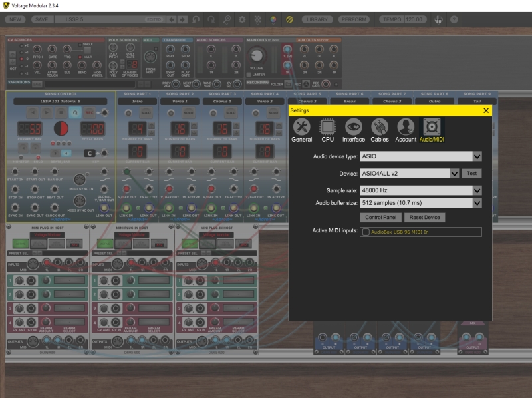Toggle the loop button in Song Control
Screen dimensions: 532x398
[75, 112]
